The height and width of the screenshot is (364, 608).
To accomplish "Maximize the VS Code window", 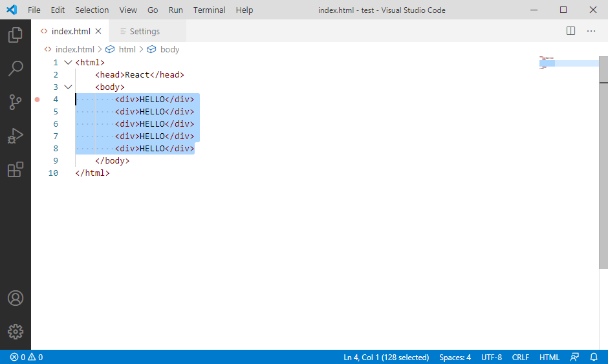I will click(563, 10).
